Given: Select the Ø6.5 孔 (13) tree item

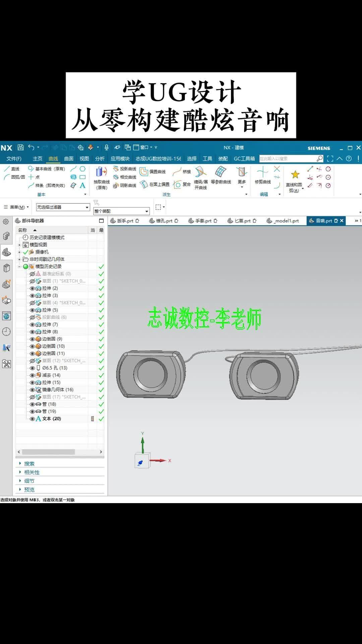Looking at the screenshot, I should [x=55, y=368].
